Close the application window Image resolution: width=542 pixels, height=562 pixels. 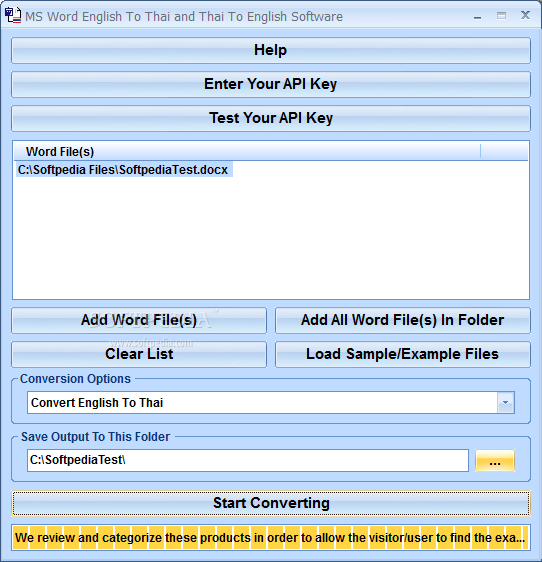click(526, 15)
